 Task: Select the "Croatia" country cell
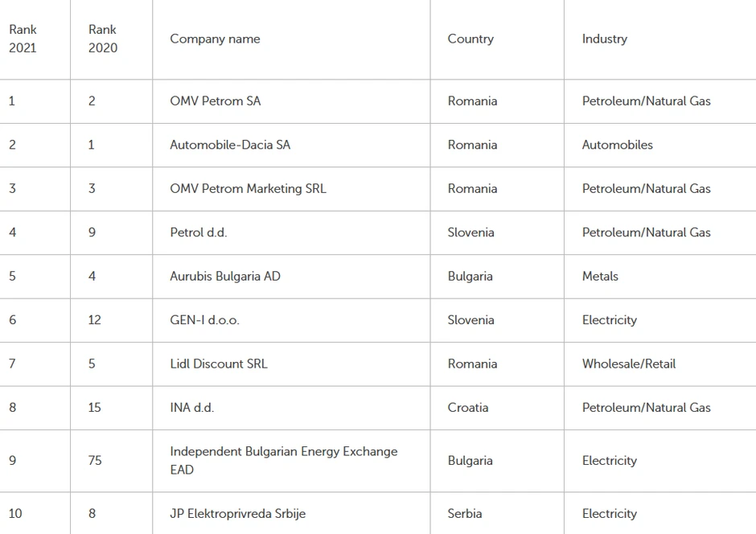(467, 408)
